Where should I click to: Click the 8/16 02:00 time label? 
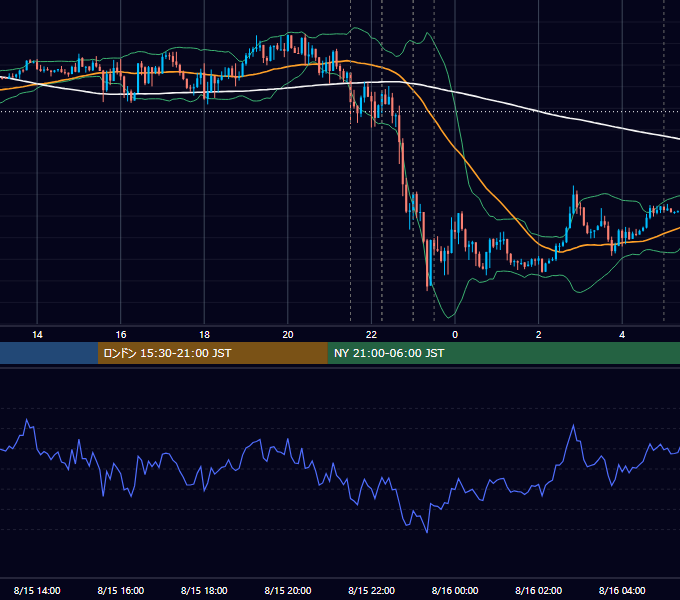[x=539, y=590]
